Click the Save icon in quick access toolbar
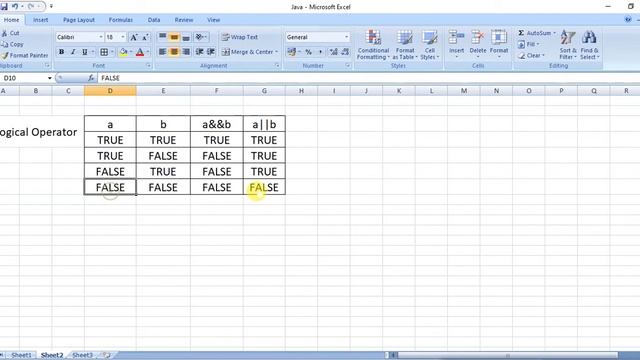640x360 pixels. 4,7
